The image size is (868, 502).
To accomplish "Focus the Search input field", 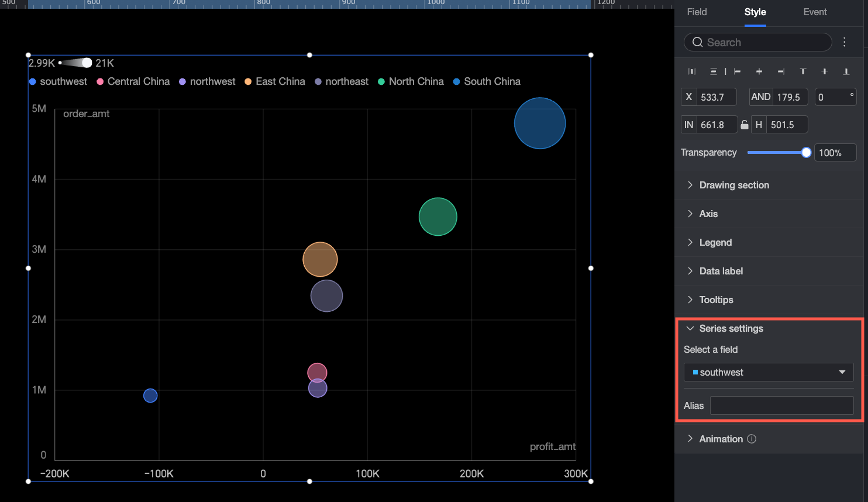I will pyautogui.click(x=757, y=42).
